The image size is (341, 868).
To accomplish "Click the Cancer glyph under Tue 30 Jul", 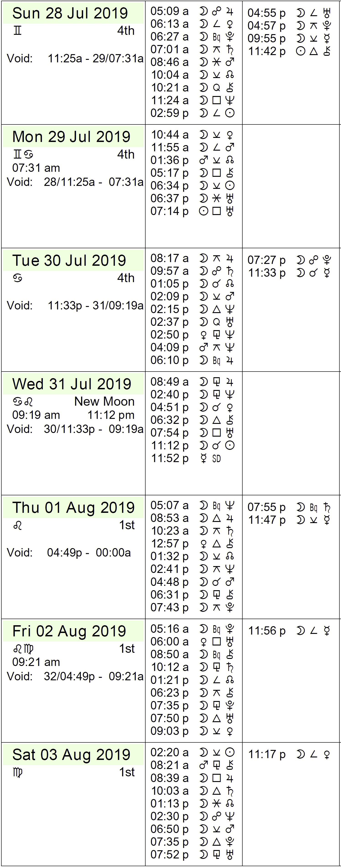I will coord(18,278).
